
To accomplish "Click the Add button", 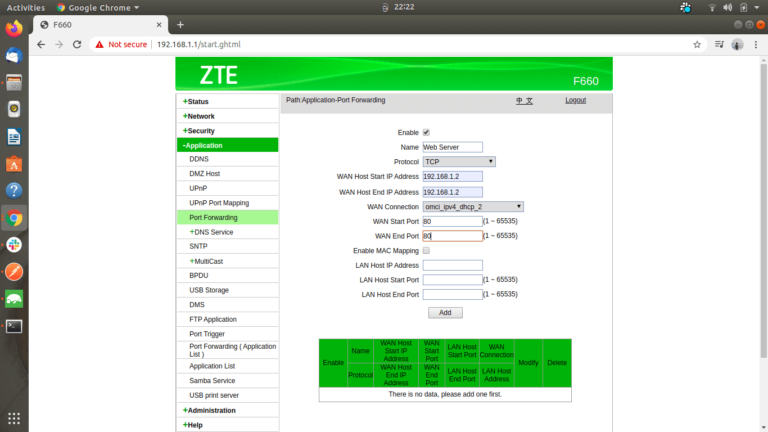I will tap(445, 313).
